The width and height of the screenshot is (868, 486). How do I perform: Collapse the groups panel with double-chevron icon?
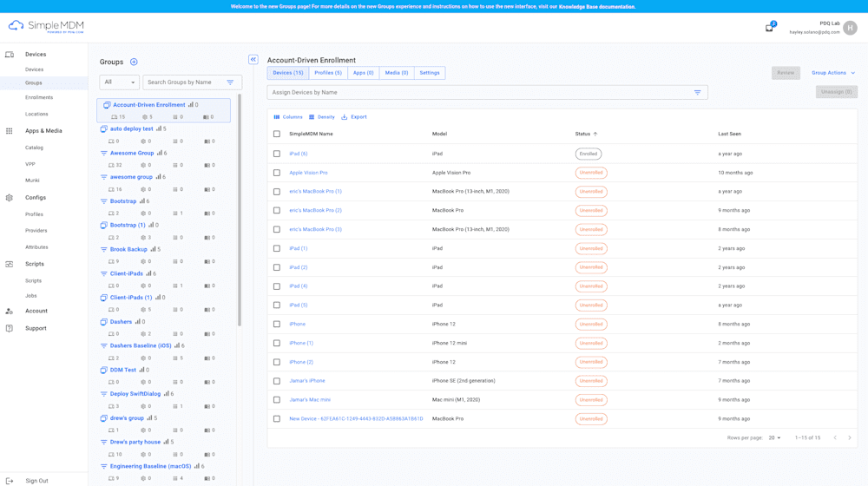pyautogui.click(x=253, y=59)
